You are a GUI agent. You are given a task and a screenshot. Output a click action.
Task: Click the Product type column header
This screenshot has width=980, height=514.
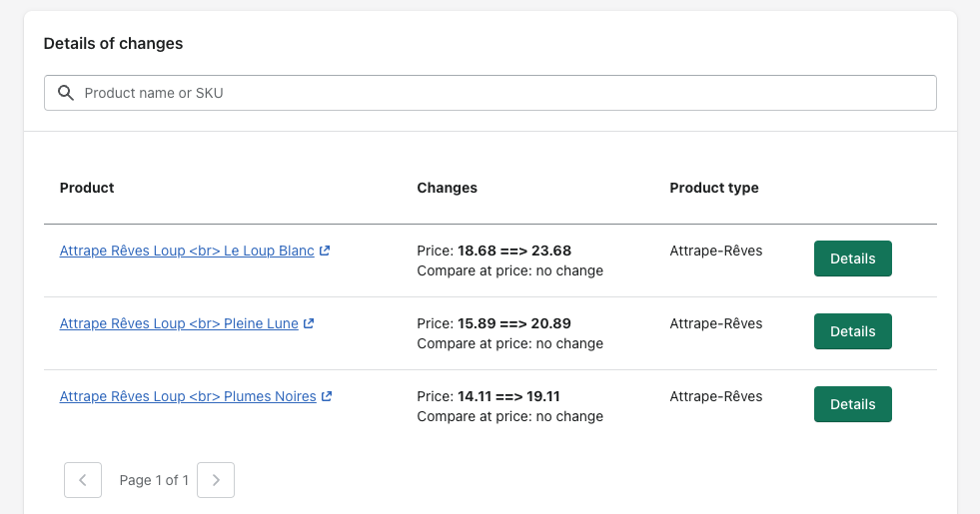[714, 188]
